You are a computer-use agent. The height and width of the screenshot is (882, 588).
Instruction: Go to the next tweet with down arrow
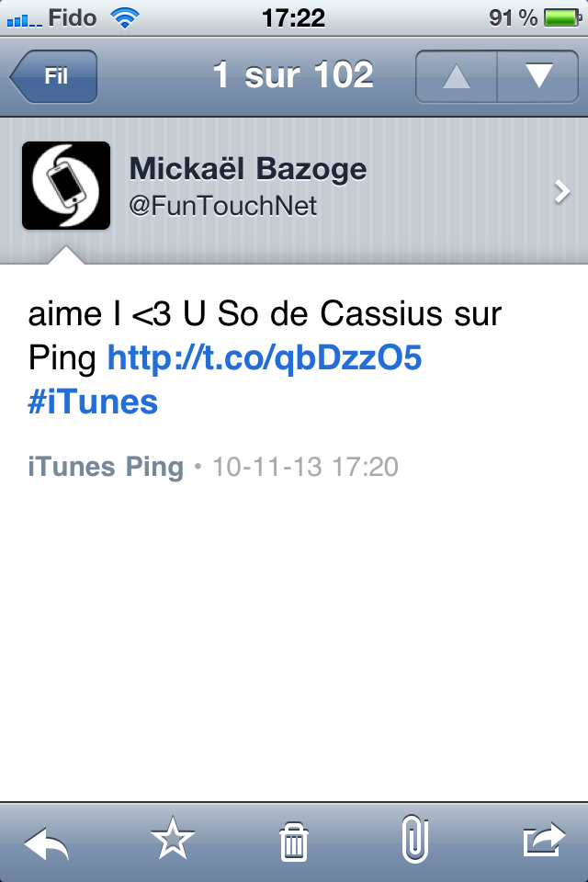pos(537,76)
